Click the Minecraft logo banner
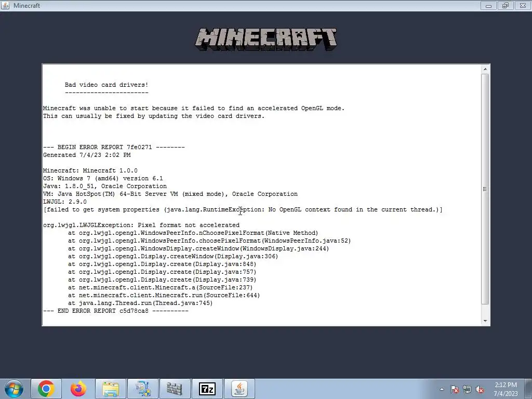The width and height of the screenshot is (532, 399). (266, 39)
